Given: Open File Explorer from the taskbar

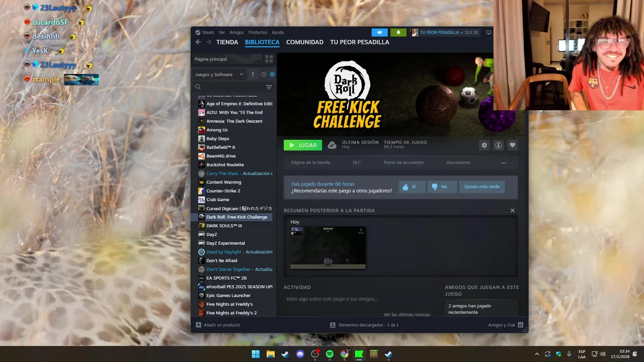Looking at the screenshot, I should tap(270, 354).
